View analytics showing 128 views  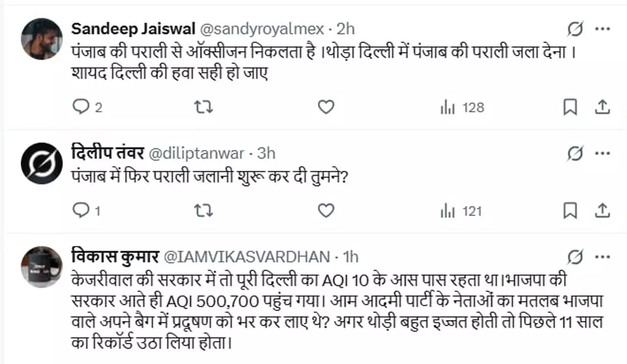tap(462, 107)
